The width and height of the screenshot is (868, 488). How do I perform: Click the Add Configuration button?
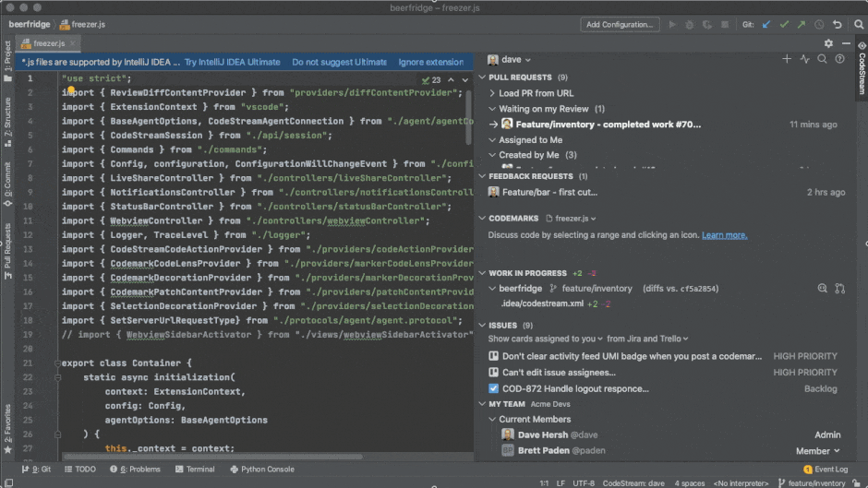[620, 24]
